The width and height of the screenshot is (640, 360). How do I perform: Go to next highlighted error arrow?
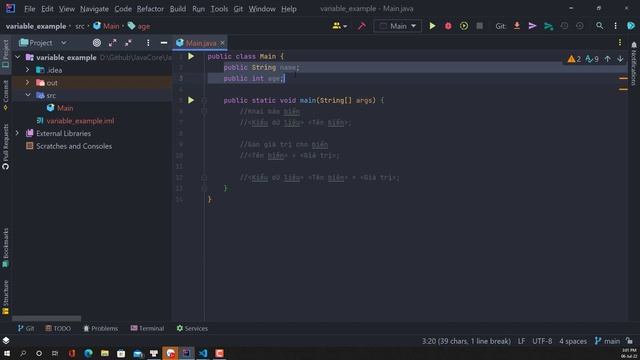point(620,59)
